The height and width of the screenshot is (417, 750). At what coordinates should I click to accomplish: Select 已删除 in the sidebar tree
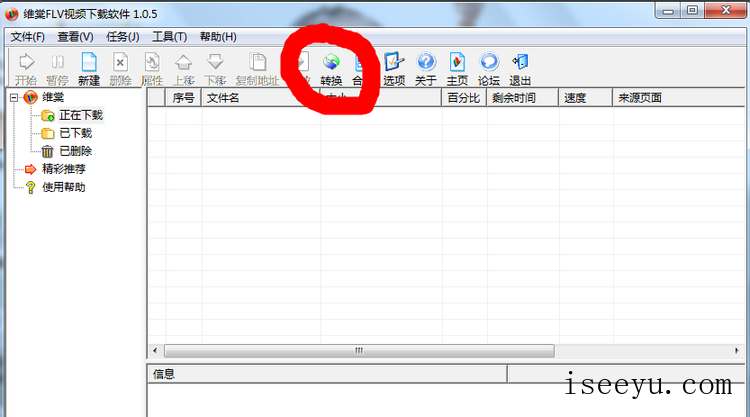click(76, 151)
